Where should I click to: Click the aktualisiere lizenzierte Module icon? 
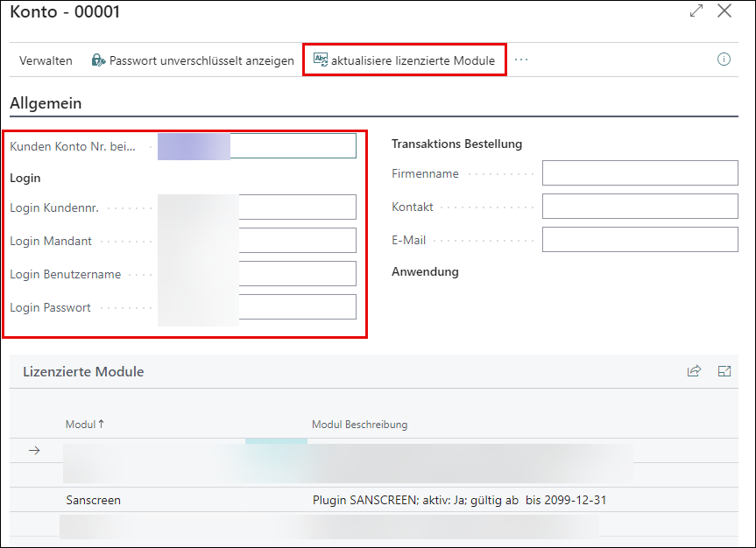(x=321, y=60)
